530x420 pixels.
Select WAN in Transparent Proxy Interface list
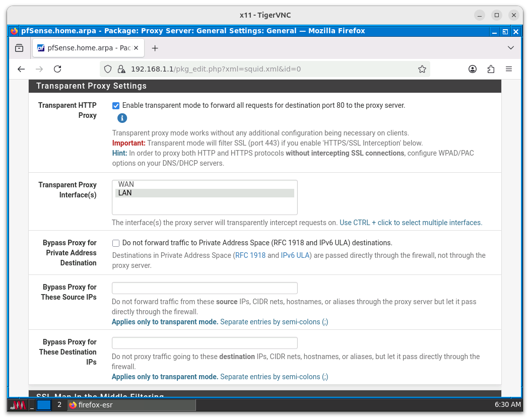point(126,185)
